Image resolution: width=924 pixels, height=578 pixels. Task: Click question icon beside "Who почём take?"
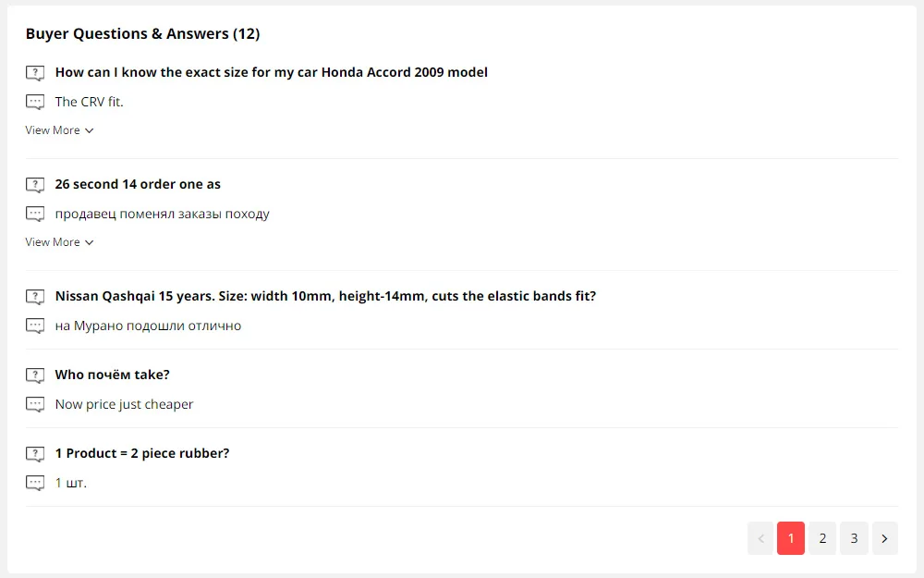(x=35, y=375)
